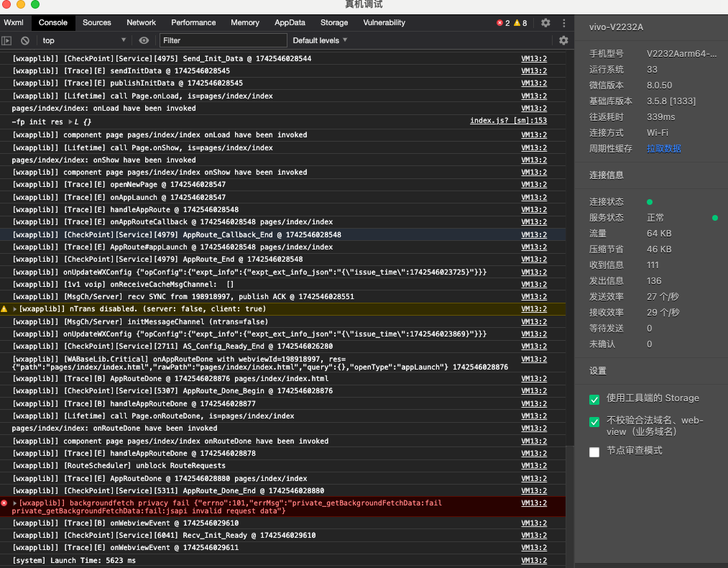
Task: Expand the L {} object in -fp init res
Action: (70, 122)
